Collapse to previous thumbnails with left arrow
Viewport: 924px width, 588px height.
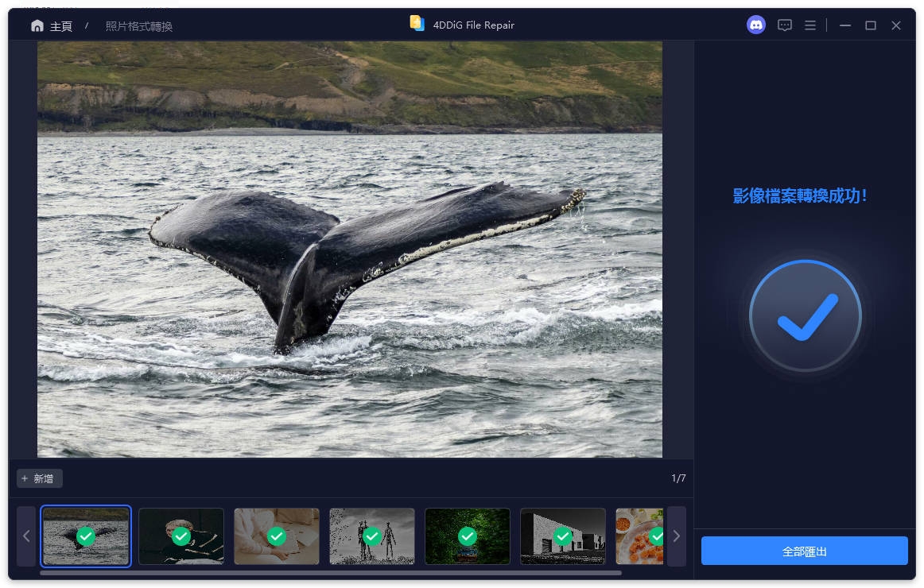coord(25,536)
